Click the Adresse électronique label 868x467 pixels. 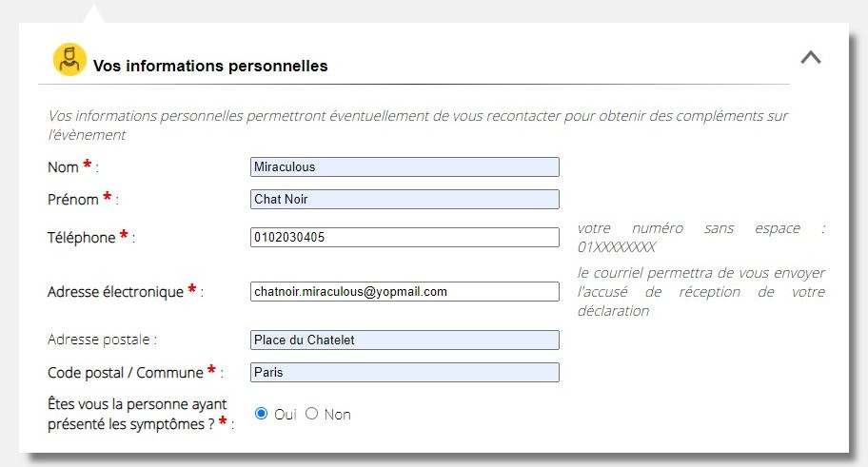115,292
